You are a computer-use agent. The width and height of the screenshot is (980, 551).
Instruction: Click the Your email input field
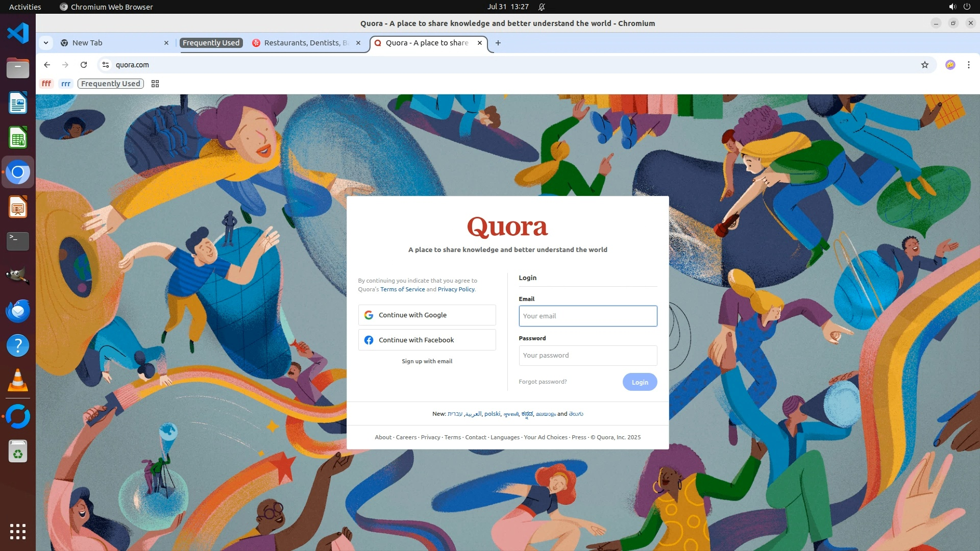click(x=587, y=316)
